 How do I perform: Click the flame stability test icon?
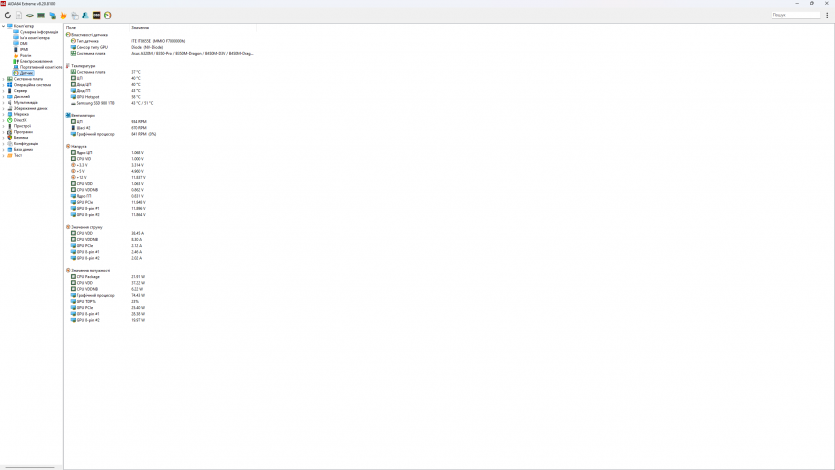point(64,15)
